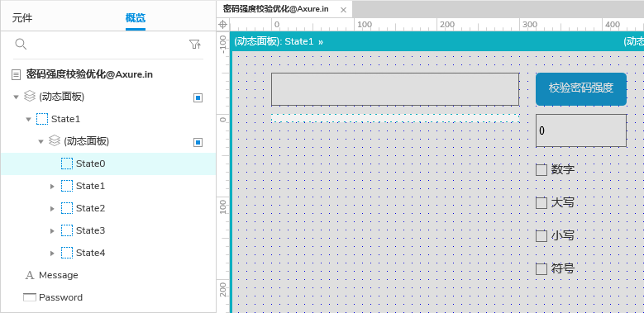This screenshot has width=644, height=313.
Task: Click the Password text field widget icon
Action: point(30,297)
